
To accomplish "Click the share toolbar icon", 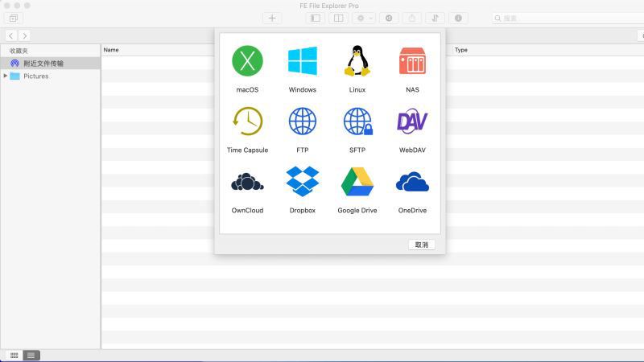I will pos(412,18).
